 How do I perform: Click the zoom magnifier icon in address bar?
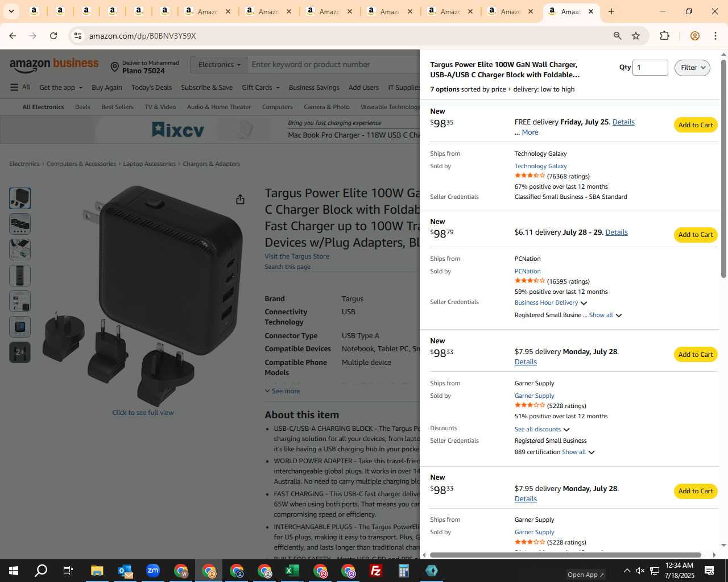tap(617, 36)
